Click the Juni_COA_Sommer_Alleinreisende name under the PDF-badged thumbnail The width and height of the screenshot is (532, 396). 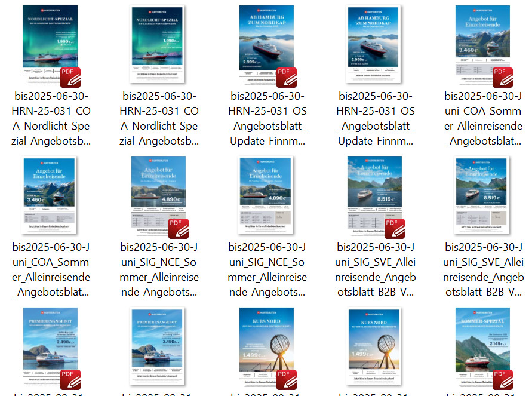[484, 118]
